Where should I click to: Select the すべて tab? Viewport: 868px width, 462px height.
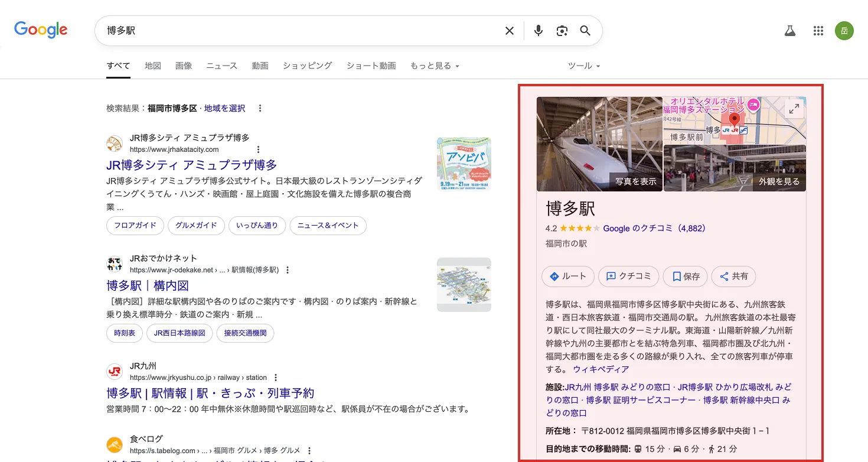click(x=118, y=66)
